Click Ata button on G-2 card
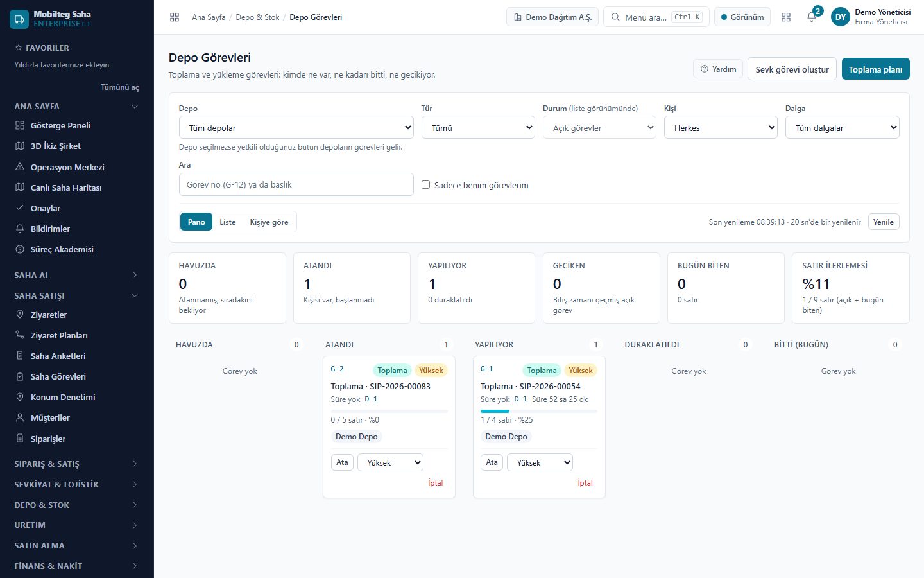 (342, 462)
